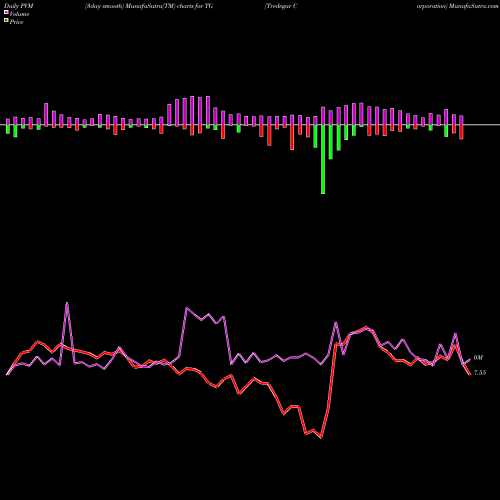The width and height of the screenshot is (500, 500).
Task: Click the tallest green bar in histogram
Action: click(x=323, y=159)
